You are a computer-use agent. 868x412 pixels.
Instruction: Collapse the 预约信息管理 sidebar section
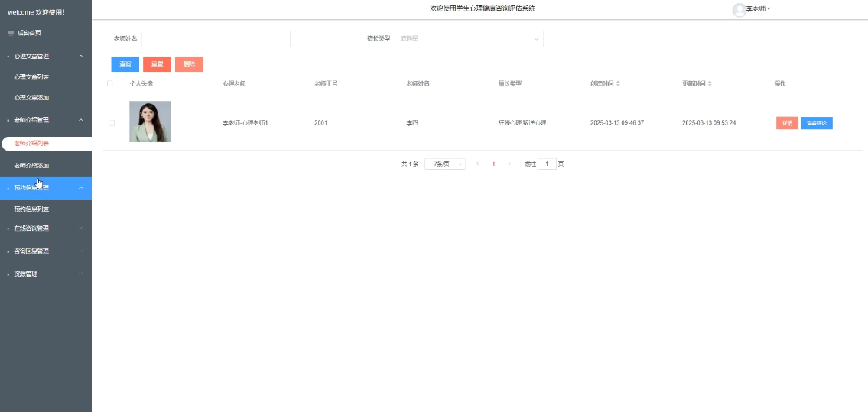[45, 187]
